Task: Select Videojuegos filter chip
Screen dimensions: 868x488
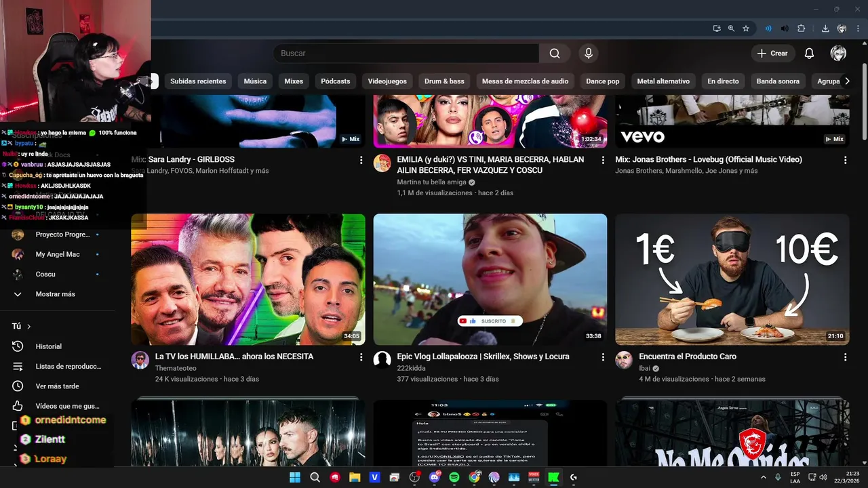Action: click(387, 81)
